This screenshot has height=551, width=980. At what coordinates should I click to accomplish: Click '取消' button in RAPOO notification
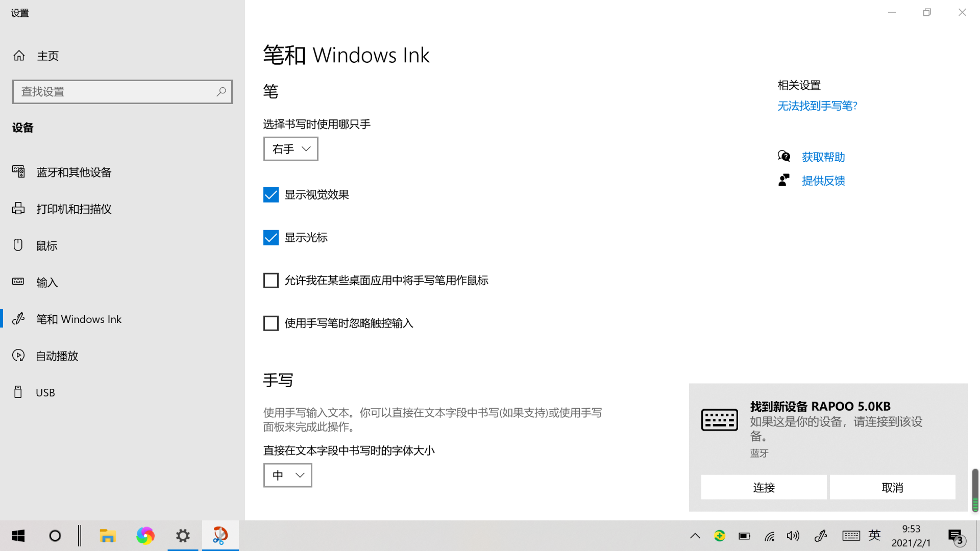click(x=892, y=487)
